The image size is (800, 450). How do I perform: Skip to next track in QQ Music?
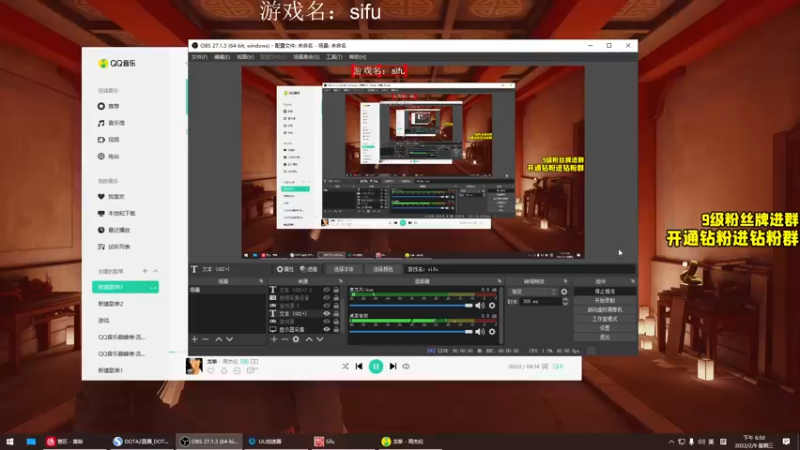[393, 366]
